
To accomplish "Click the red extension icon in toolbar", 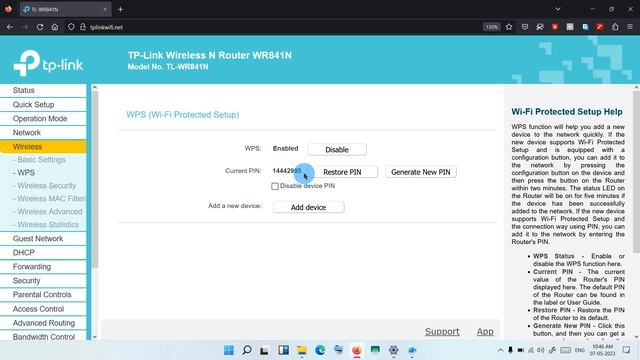I will 555,27.
